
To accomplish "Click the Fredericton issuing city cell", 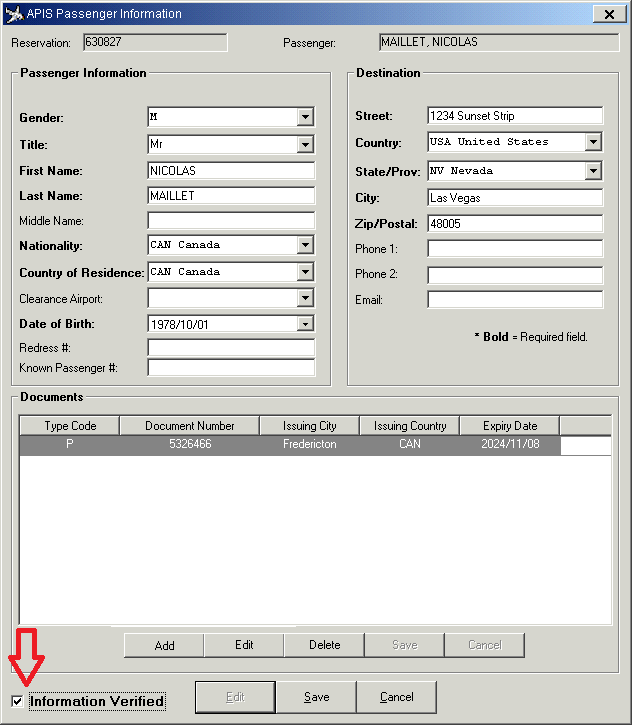I will tap(309, 444).
